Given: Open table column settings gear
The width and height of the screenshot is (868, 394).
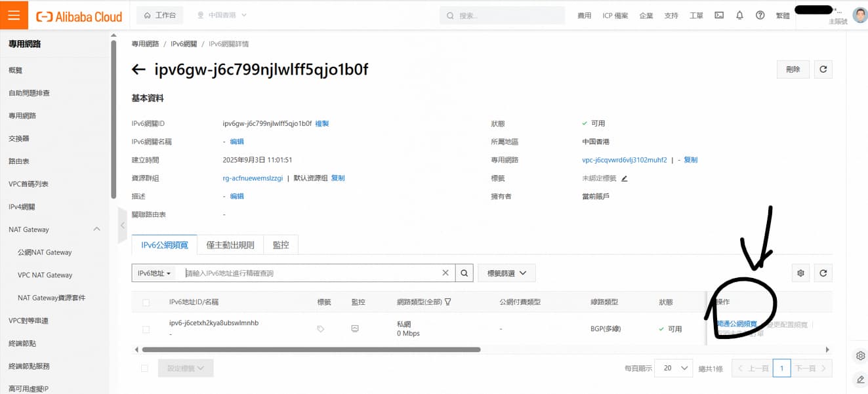Looking at the screenshot, I should coord(800,273).
